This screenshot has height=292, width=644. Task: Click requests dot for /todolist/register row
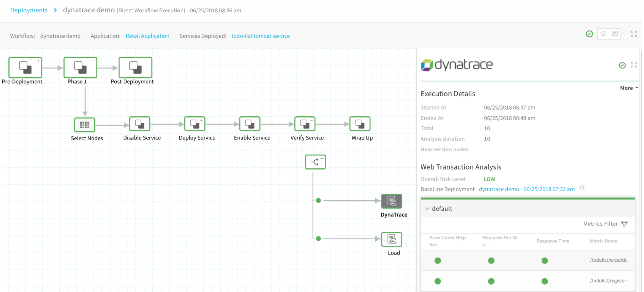click(491, 281)
